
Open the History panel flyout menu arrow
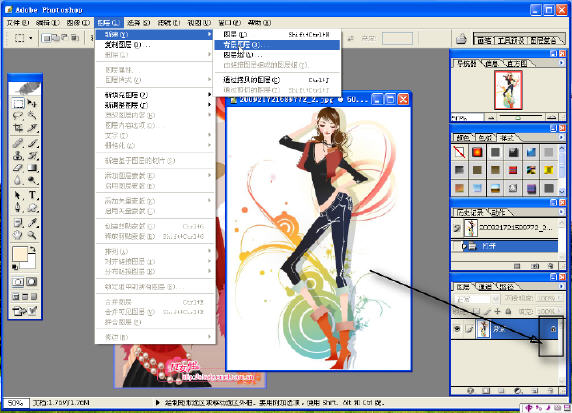point(562,212)
